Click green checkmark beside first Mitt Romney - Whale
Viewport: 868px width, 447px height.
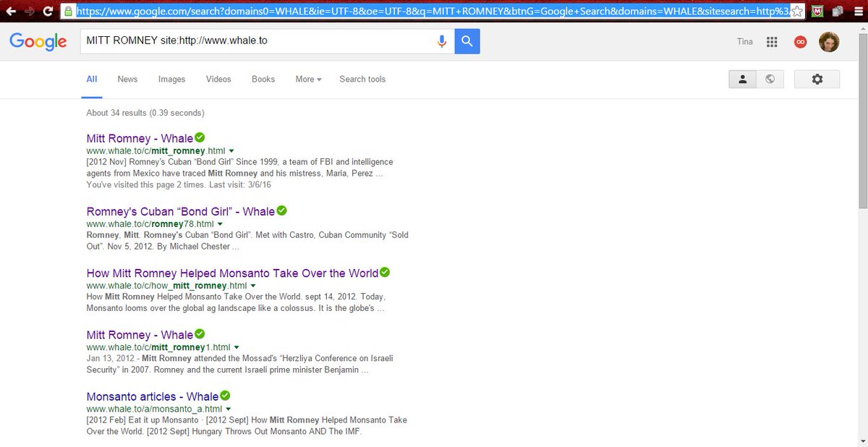[x=200, y=137]
